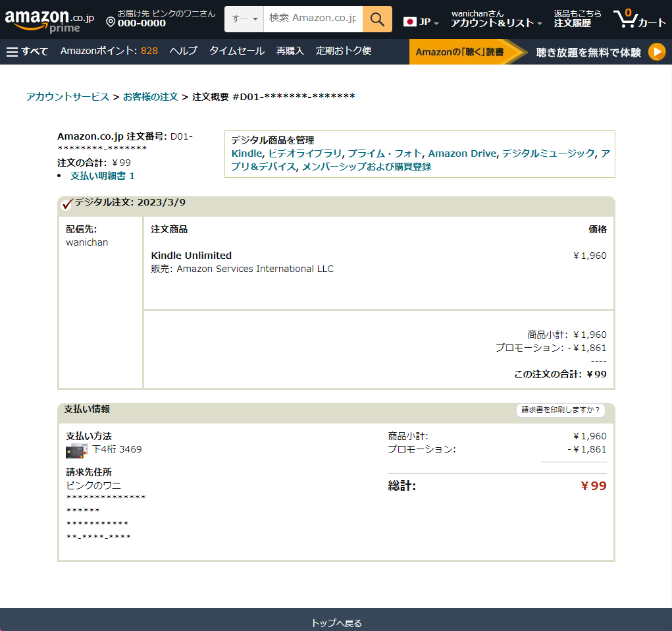The image size is (672, 631).
Task: Open メンバーシップおよび購買登録 link
Action: tap(367, 167)
